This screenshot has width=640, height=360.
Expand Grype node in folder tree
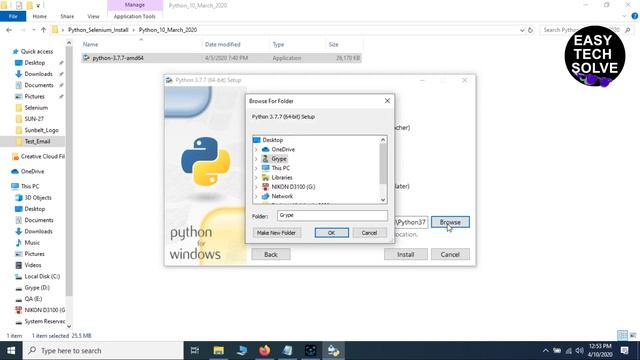256,159
